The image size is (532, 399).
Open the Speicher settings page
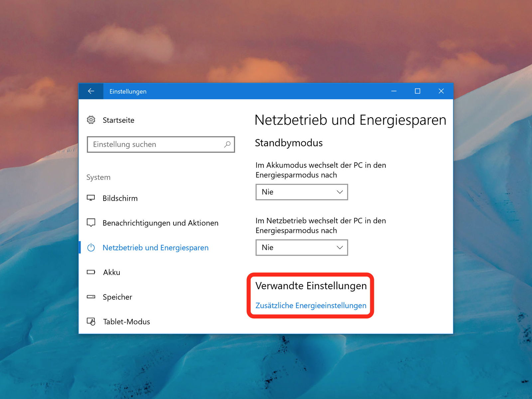pos(117,297)
